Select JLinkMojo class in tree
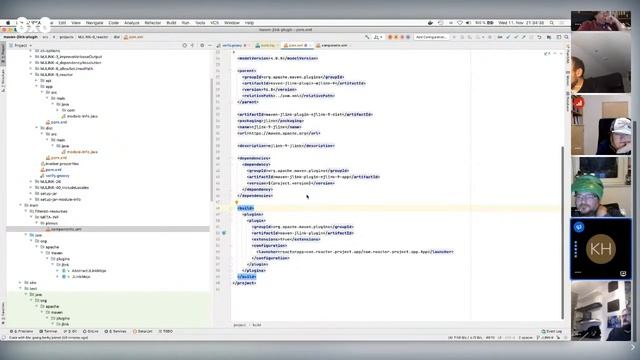This screenshot has height=360, width=640. click(76, 277)
